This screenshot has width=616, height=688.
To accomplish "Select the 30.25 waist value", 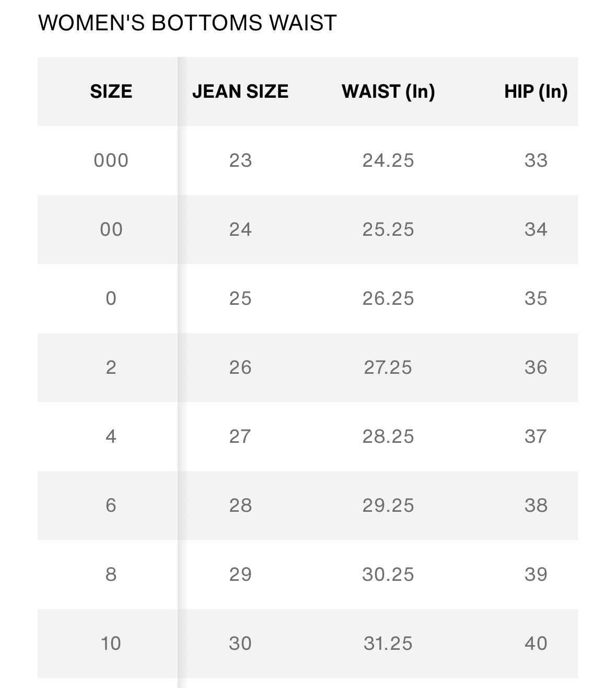I will (388, 575).
